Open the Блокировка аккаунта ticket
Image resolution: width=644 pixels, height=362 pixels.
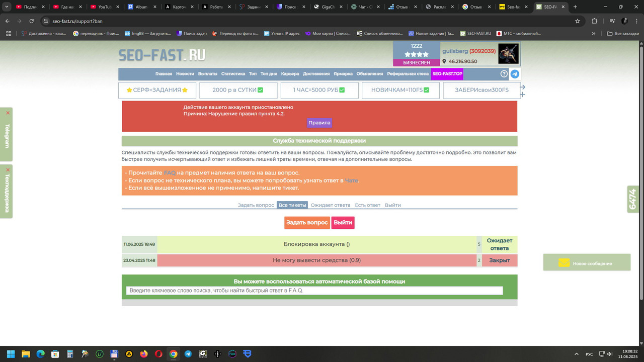(317, 244)
